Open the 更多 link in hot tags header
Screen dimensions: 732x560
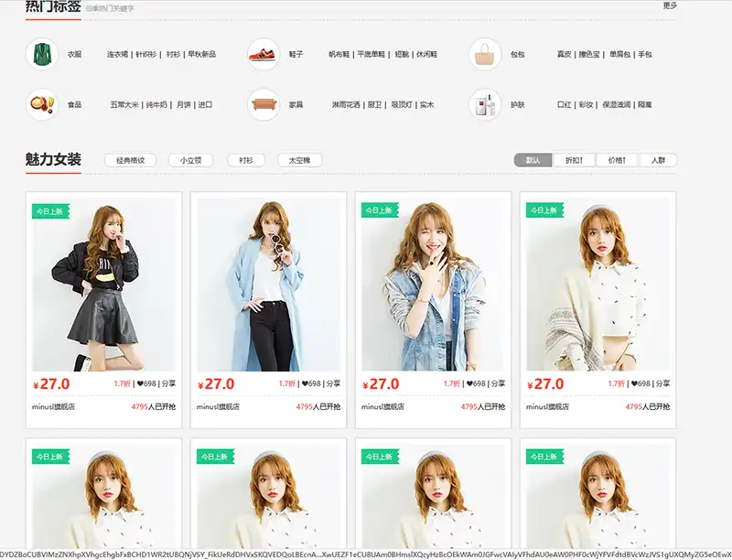[670, 5]
